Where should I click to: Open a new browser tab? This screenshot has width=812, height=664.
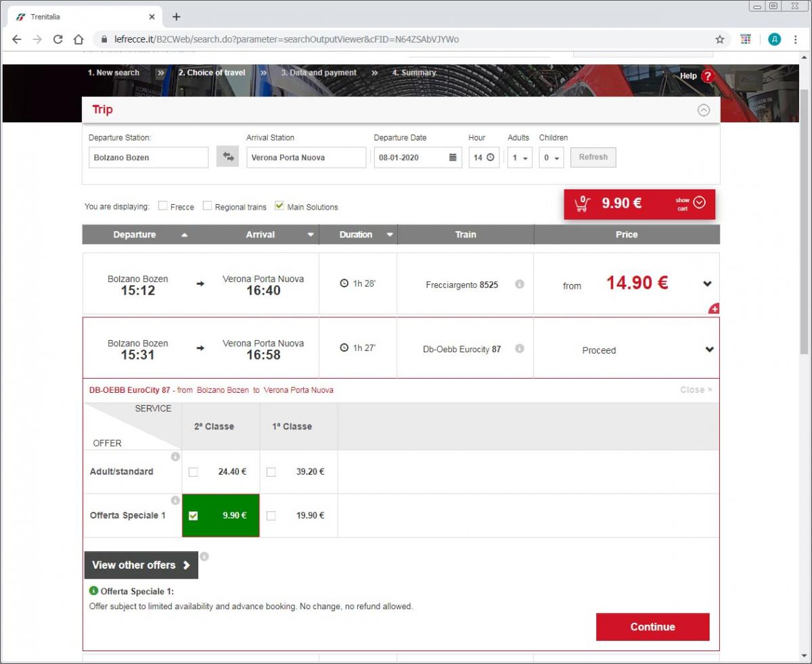pos(177,17)
